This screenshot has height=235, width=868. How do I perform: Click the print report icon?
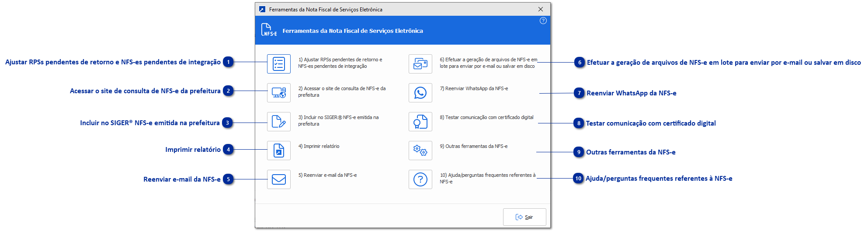[x=279, y=151]
